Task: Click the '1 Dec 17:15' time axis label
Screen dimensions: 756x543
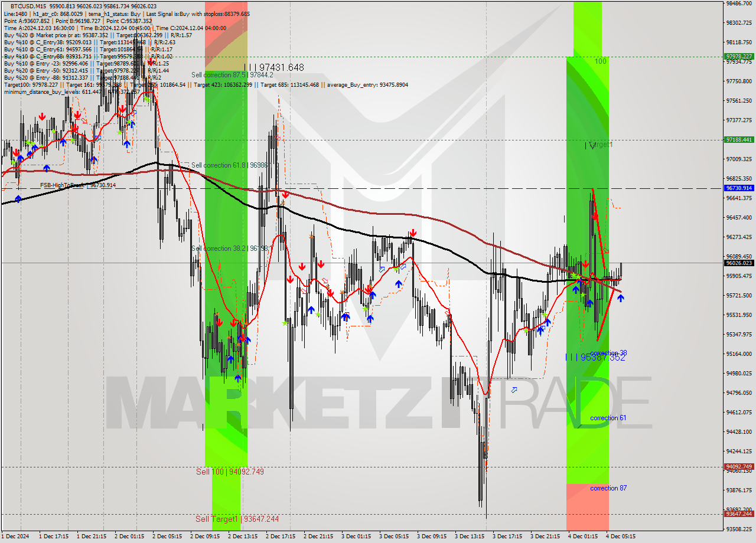Action: coord(53,537)
